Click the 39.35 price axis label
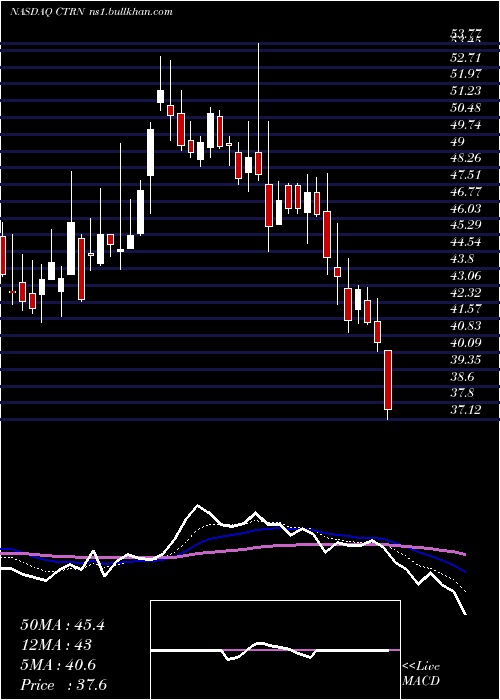This screenshot has width=500, height=700. pyautogui.click(x=466, y=360)
